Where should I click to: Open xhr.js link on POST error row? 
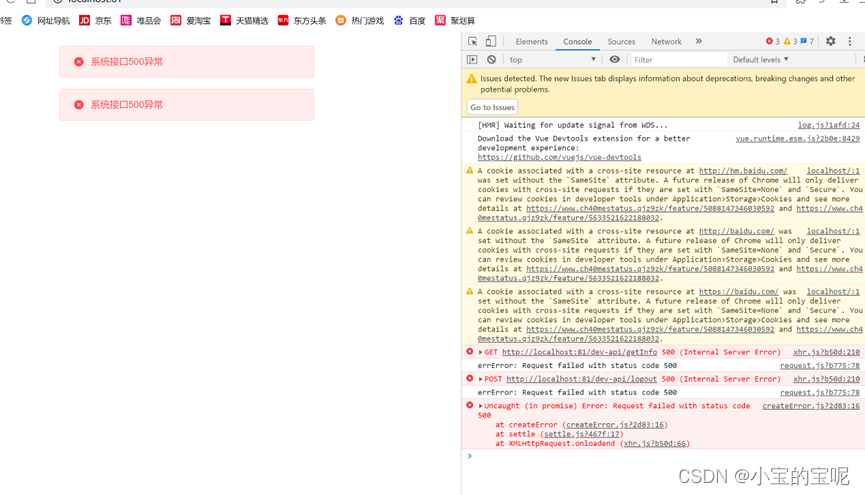click(x=826, y=379)
